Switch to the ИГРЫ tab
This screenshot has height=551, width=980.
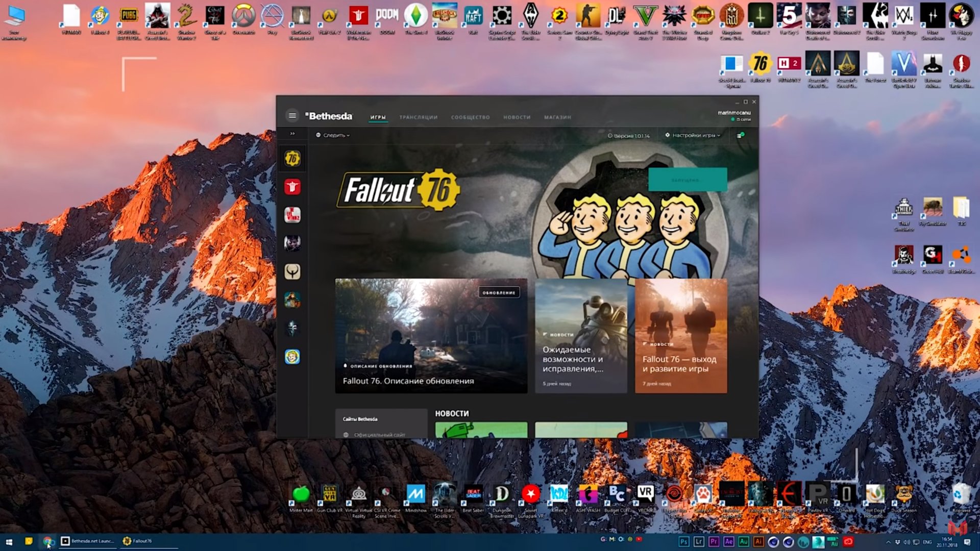(378, 117)
